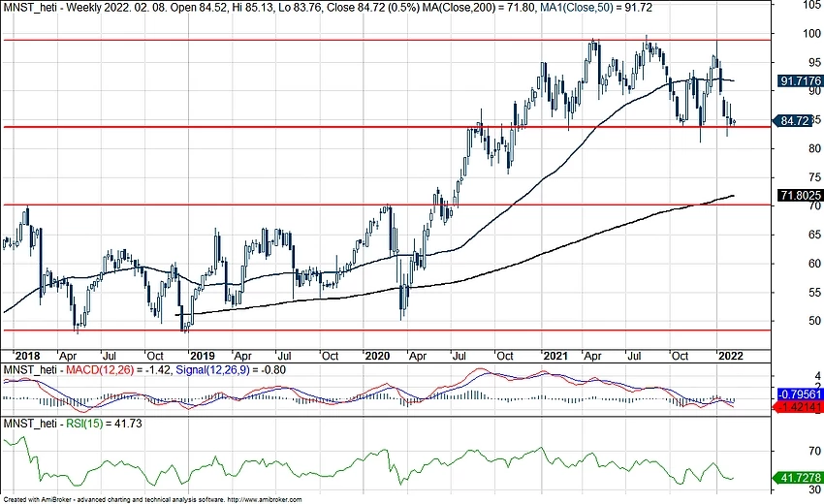
Task: Click the 2020 year label on time axis
Action: (377, 356)
